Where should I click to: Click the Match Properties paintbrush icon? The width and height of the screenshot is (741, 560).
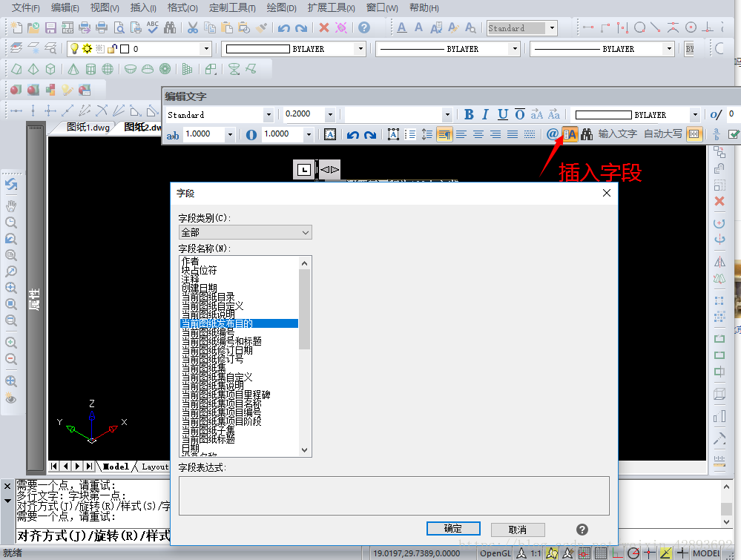261,28
